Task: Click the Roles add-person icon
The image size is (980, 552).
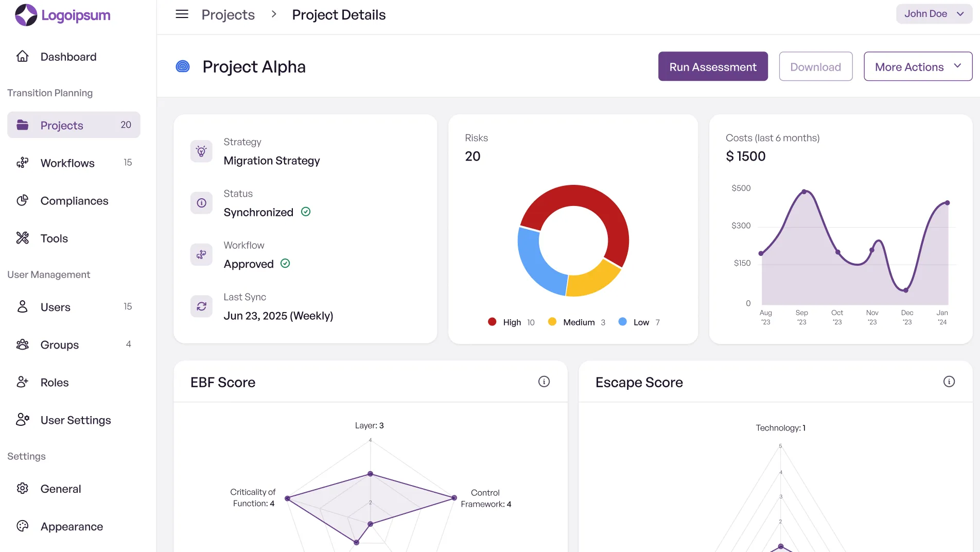Action: (23, 382)
